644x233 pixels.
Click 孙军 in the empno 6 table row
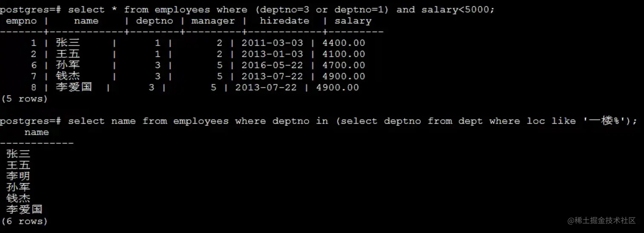pos(68,65)
